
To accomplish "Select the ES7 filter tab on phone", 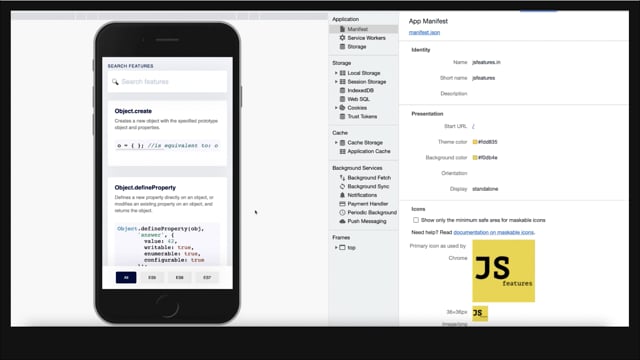I will pos(207,278).
